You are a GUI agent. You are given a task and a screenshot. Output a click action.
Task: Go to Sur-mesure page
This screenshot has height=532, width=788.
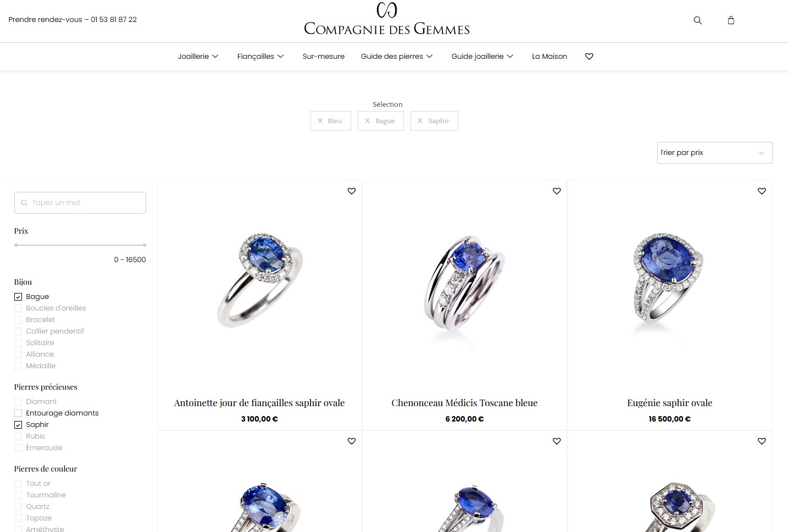pos(324,56)
